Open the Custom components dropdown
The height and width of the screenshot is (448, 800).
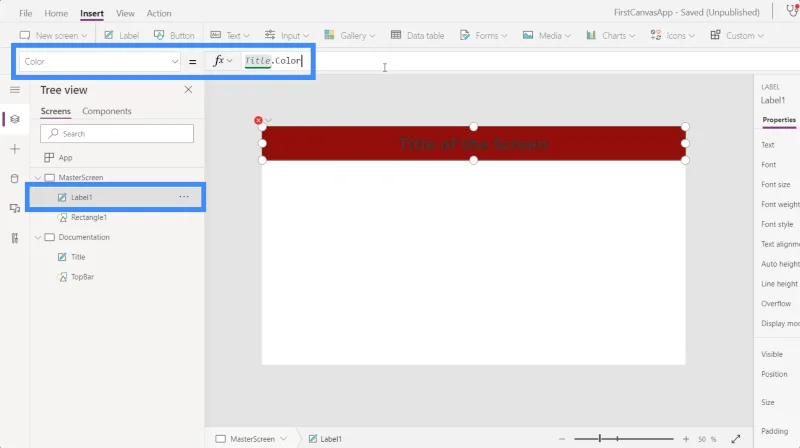(737, 35)
